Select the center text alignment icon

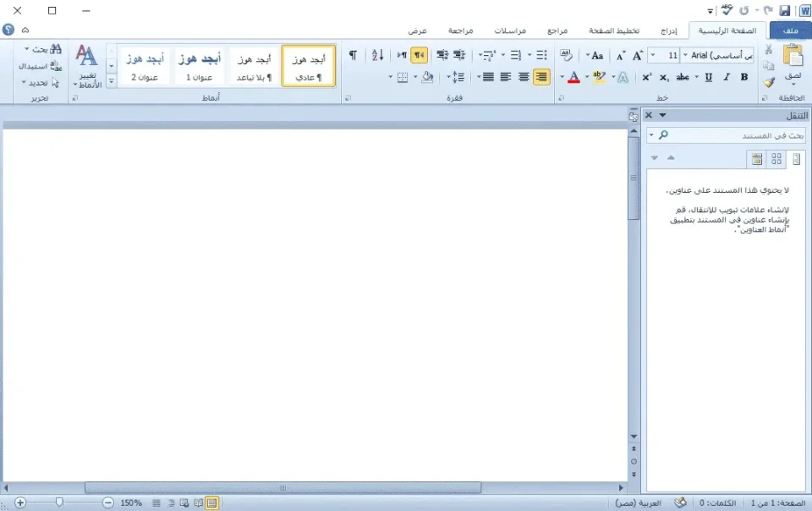click(524, 77)
